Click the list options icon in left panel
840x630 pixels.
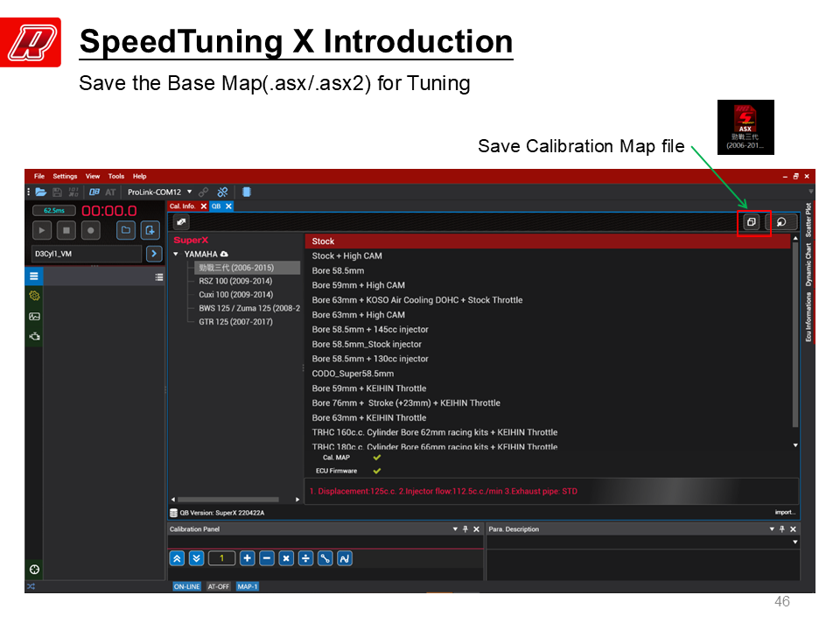point(159,277)
